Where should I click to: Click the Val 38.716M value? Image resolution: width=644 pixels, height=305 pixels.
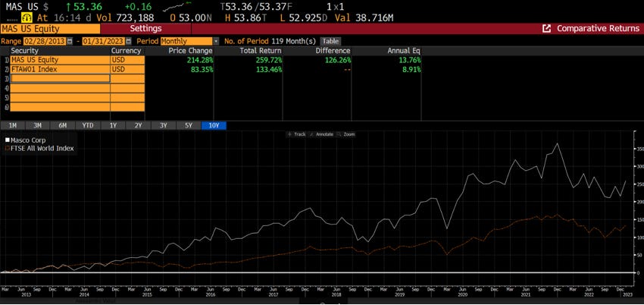coord(374,17)
